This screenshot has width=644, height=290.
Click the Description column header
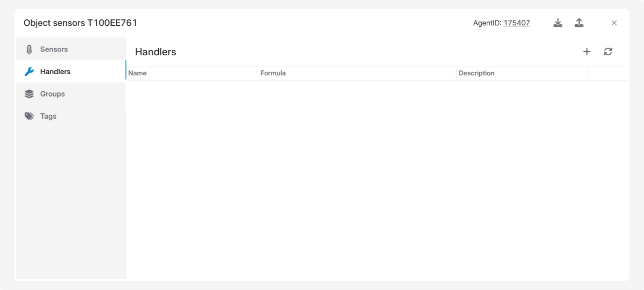[x=477, y=73]
